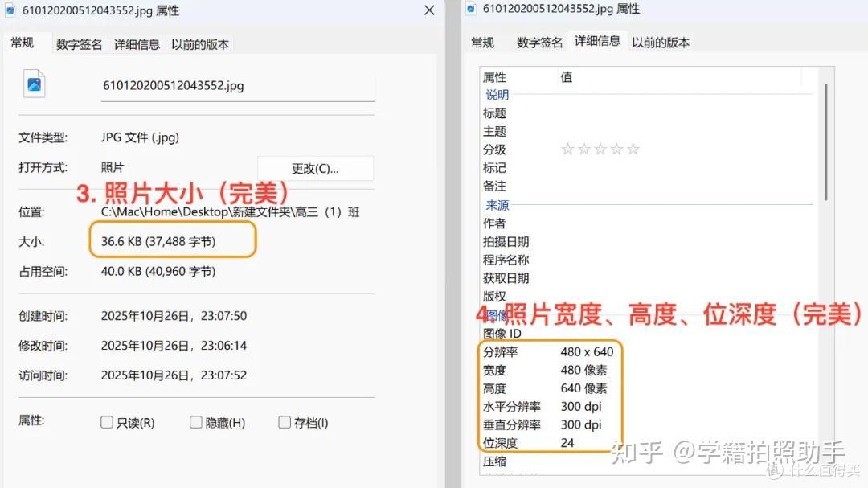
Task: Select the 主题 property row
Action: point(648,131)
